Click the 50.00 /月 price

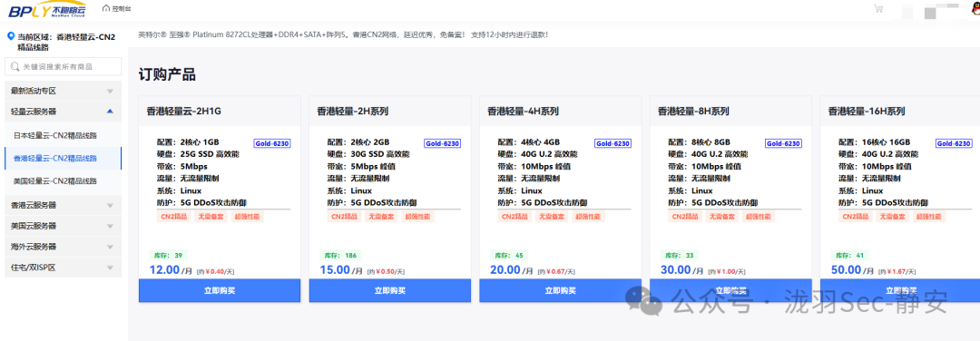[851, 270]
